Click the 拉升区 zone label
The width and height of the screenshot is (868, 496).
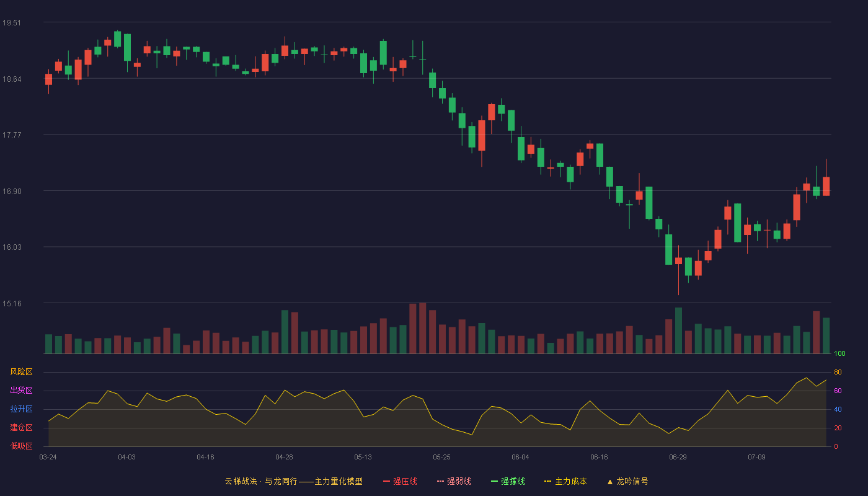point(21,409)
